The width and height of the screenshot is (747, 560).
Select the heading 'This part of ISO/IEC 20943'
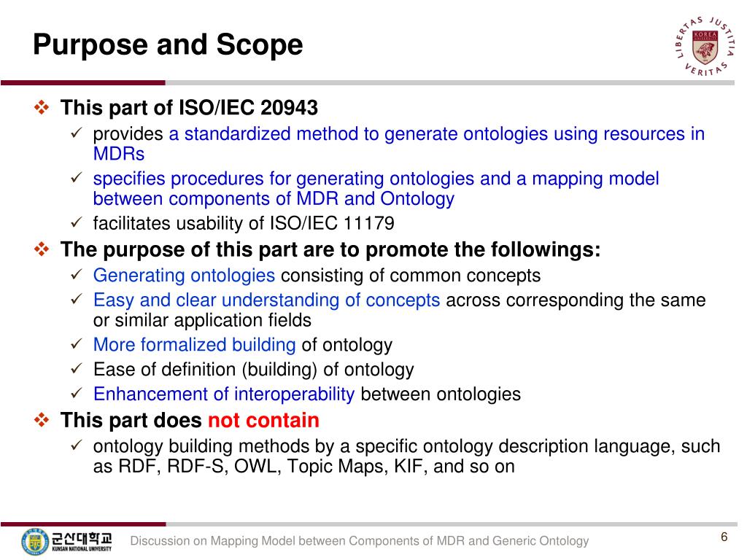point(189,107)
